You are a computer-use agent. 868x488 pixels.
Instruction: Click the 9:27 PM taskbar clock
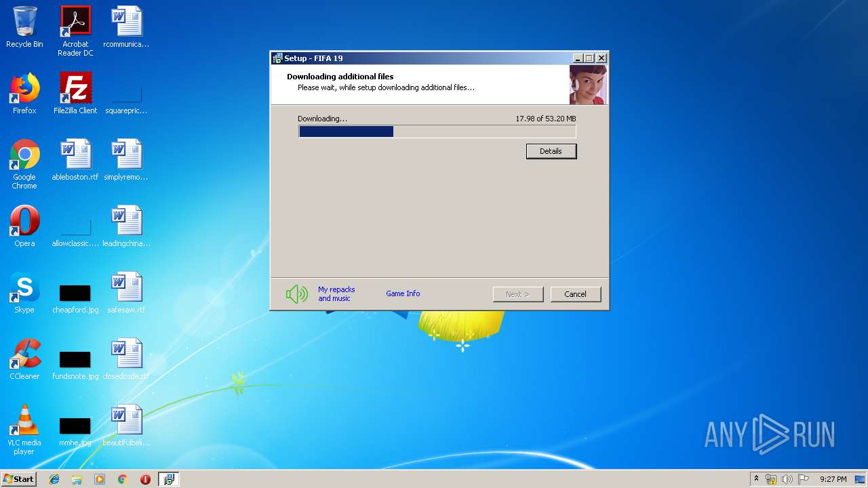pyautogui.click(x=833, y=479)
